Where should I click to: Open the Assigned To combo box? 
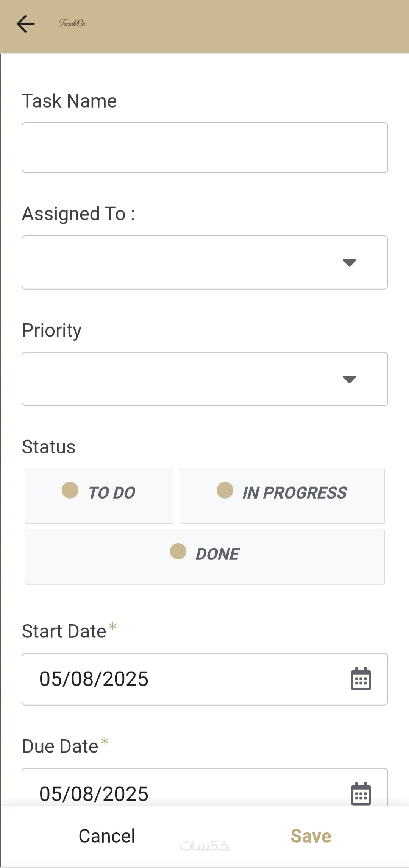coord(182,263)
